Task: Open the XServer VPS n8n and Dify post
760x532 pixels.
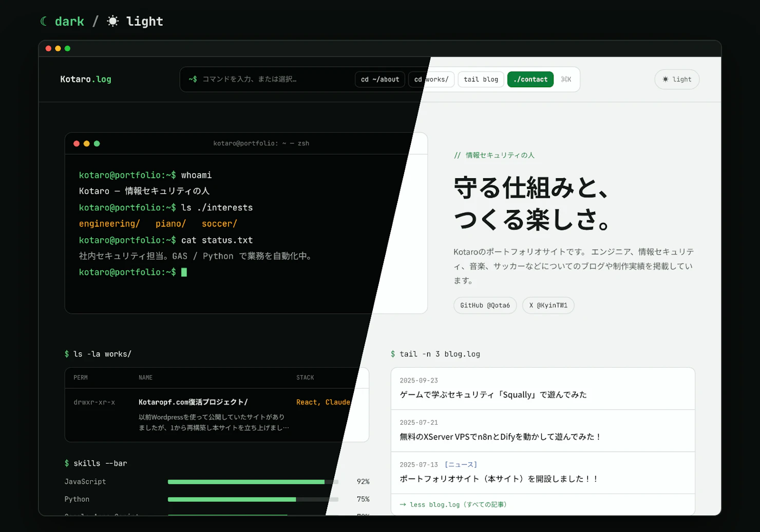Action: click(x=543, y=431)
